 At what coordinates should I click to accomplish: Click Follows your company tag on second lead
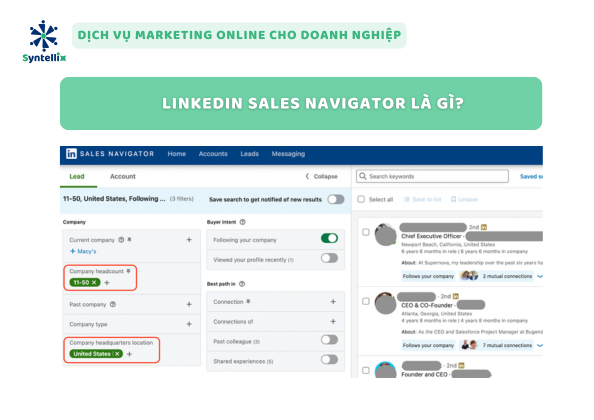(x=428, y=345)
